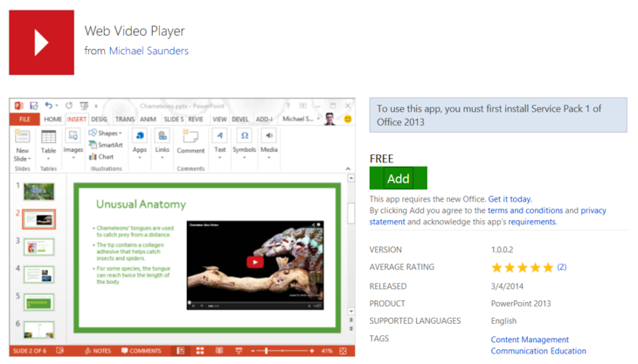Open the Michael S... account dropdown
The height and width of the screenshot is (364, 638).
pos(302,119)
